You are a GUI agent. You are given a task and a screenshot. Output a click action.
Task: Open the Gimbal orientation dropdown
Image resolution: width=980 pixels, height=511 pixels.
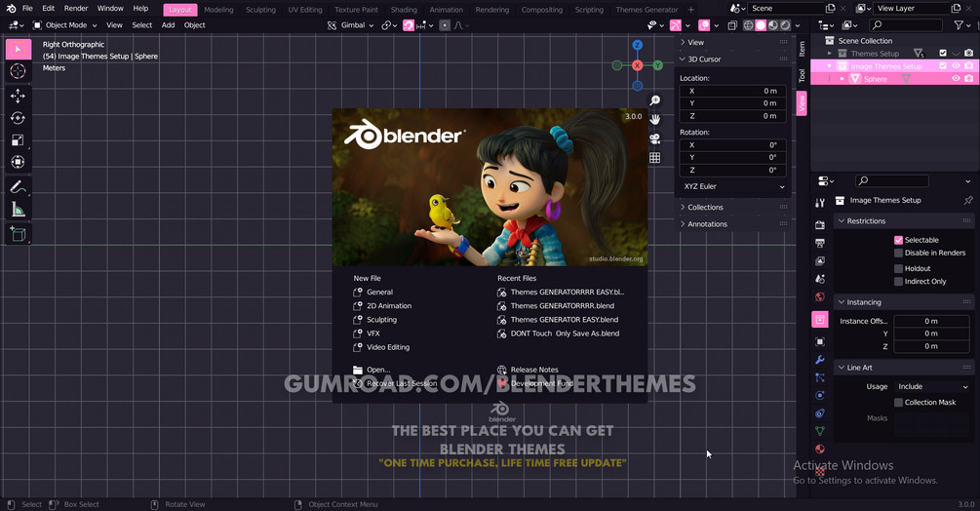[351, 25]
